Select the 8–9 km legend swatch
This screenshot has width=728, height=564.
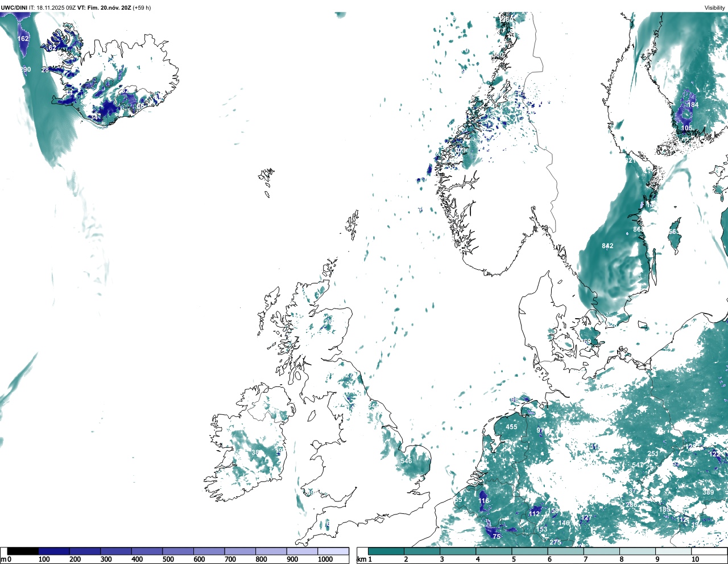pos(637,551)
